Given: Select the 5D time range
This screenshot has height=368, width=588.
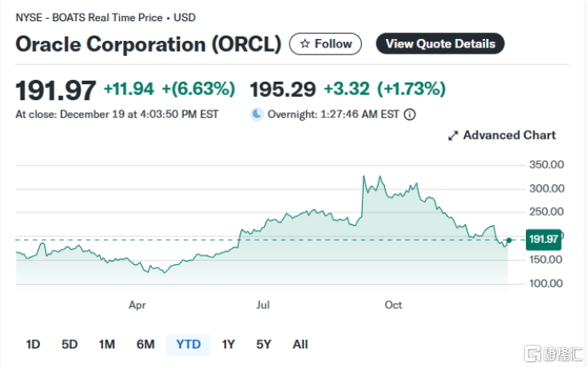Looking at the screenshot, I should coord(70,344).
